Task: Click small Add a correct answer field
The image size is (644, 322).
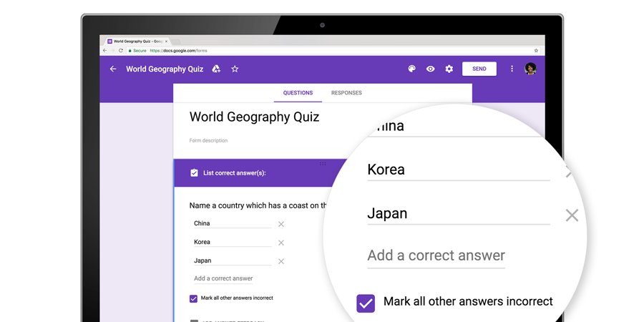Action: tap(223, 279)
